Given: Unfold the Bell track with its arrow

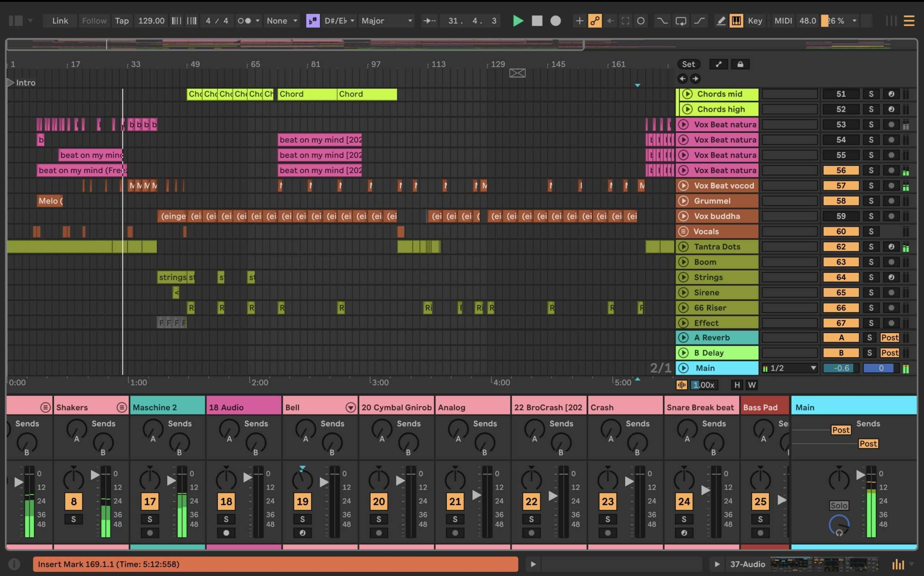Looking at the screenshot, I should point(350,407).
